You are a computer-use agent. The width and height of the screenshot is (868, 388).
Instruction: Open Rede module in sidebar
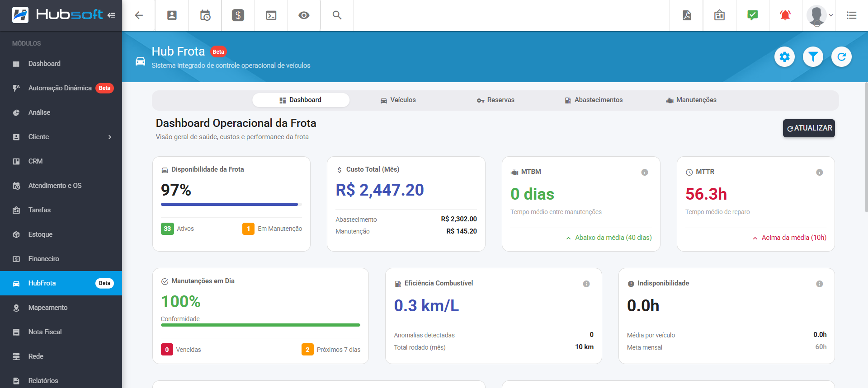pos(61,356)
